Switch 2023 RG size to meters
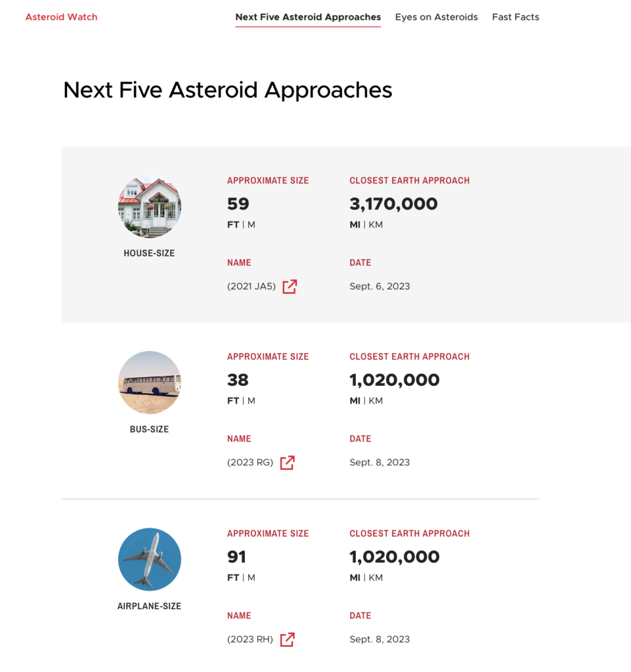This screenshot has height=672, width=631. click(x=251, y=401)
